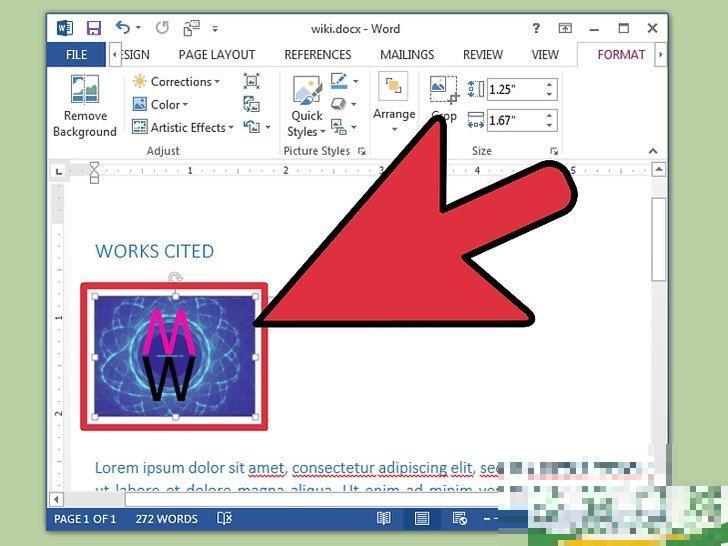Select the Crop tool
The height and width of the screenshot is (546, 728).
[443, 100]
